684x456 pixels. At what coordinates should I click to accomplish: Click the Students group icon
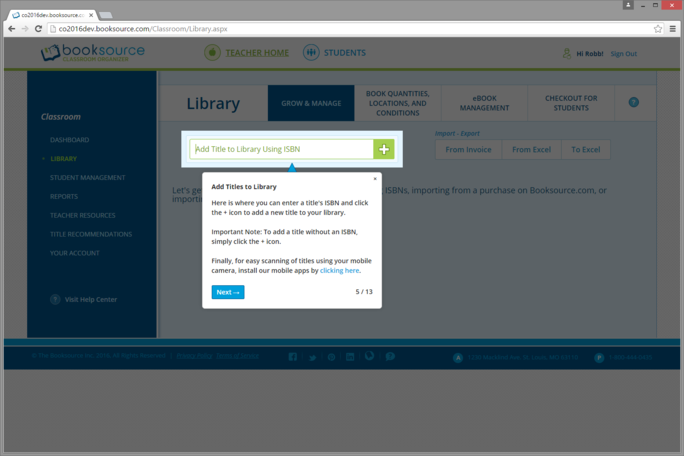(x=311, y=52)
